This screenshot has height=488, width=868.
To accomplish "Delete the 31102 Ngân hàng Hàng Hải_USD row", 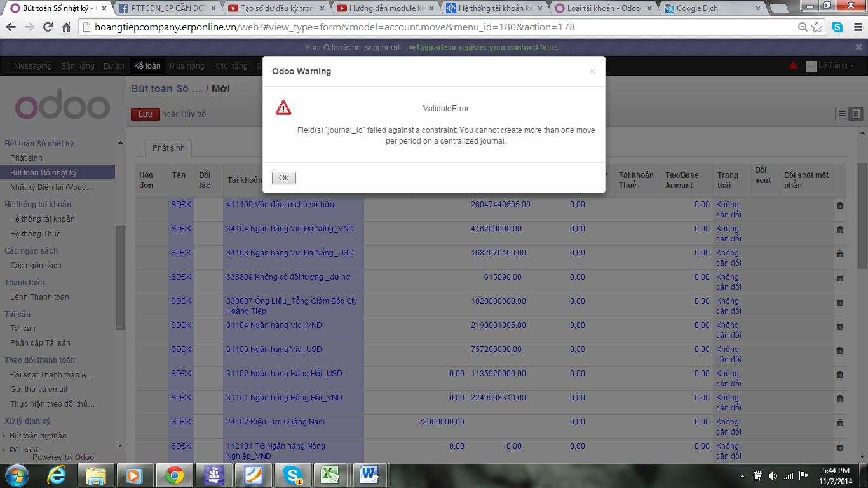I will tap(840, 374).
